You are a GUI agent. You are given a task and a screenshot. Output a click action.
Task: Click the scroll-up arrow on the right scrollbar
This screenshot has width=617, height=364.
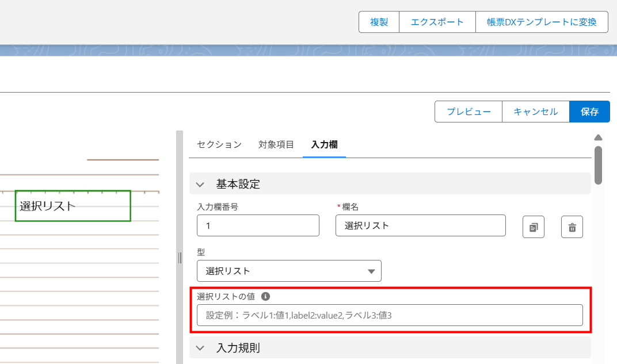pyautogui.click(x=598, y=137)
